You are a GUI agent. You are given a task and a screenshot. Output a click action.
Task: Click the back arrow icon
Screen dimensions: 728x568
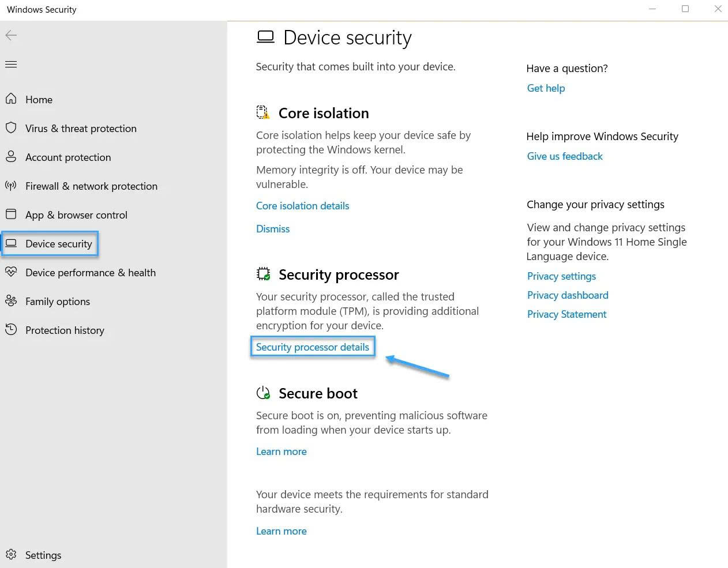pos(11,36)
